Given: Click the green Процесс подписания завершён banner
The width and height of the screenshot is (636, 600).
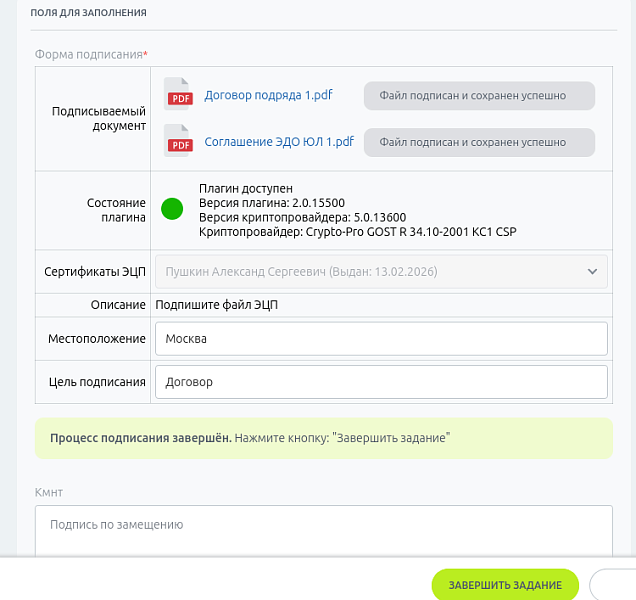Looking at the screenshot, I should [x=323, y=438].
